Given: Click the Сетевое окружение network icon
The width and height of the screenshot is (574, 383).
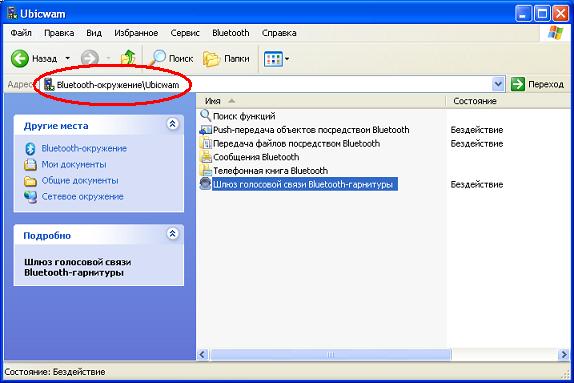Looking at the screenshot, I should tap(30, 197).
